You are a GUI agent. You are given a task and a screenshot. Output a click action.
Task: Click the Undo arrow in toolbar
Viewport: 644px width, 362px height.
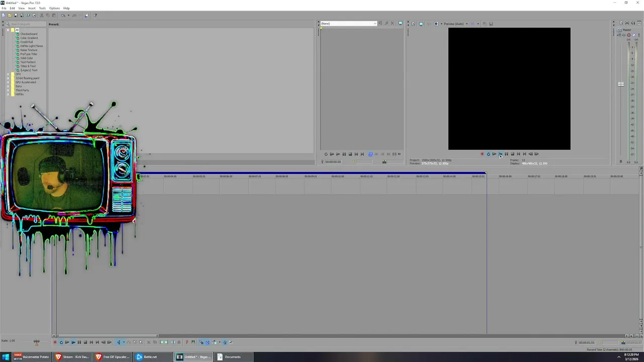pos(63,15)
